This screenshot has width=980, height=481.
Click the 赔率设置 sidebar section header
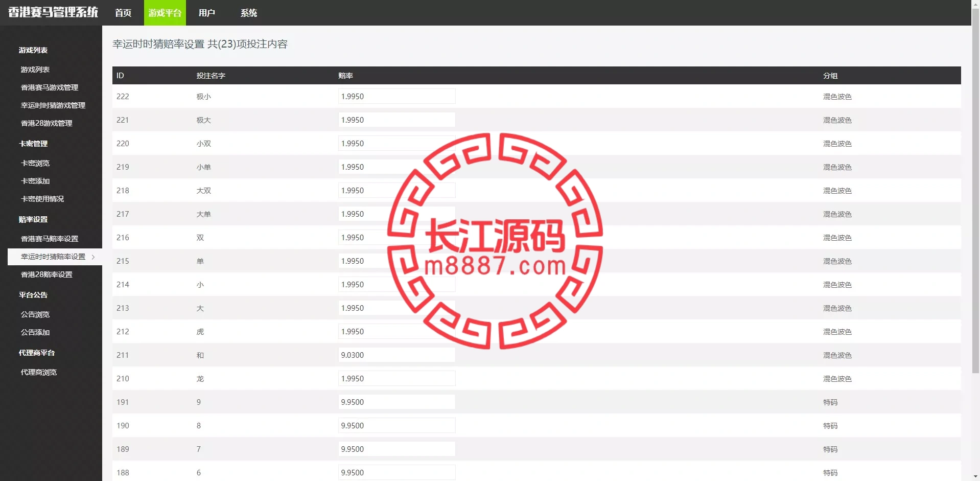click(x=33, y=219)
